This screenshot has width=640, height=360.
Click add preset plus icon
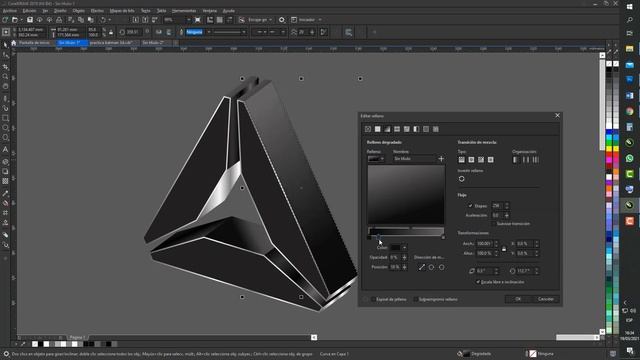(x=441, y=159)
